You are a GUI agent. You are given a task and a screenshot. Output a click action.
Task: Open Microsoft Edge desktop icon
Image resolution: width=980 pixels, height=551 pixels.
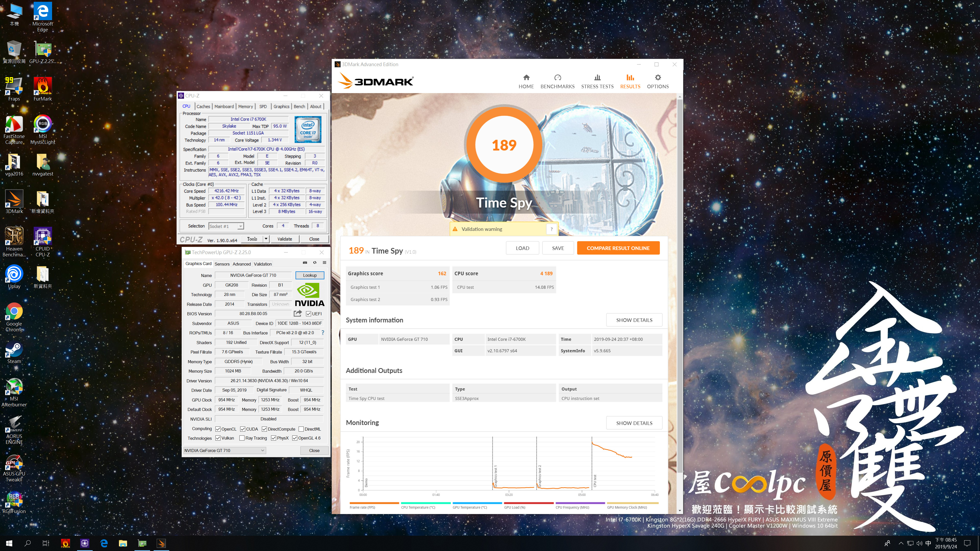[x=43, y=18]
